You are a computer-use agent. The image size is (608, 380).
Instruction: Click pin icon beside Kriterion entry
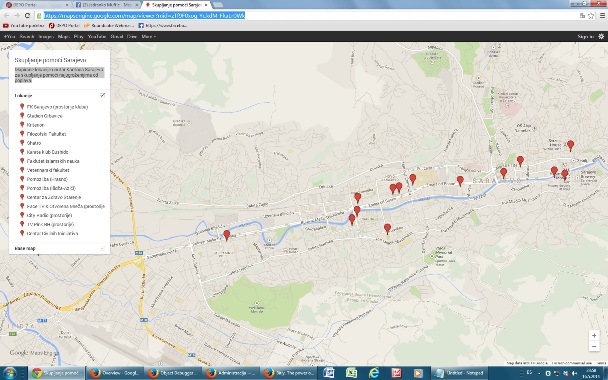pos(22,124)
